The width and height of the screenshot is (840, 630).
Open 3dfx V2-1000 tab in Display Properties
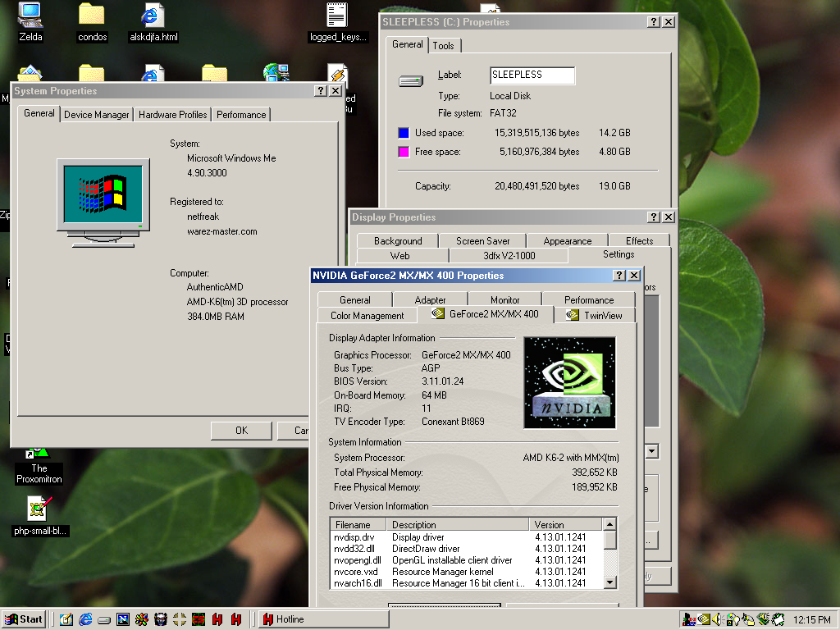pos(509,256)
